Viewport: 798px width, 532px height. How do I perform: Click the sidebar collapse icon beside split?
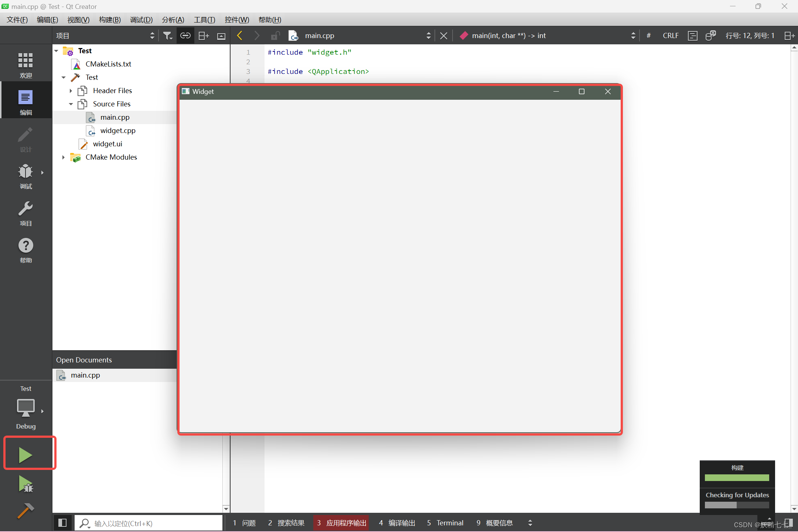[x=221, y=36]
